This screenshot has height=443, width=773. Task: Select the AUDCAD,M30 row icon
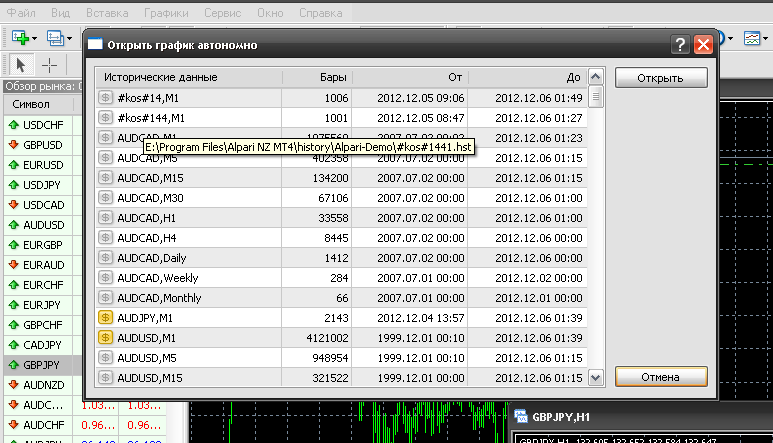105,198
